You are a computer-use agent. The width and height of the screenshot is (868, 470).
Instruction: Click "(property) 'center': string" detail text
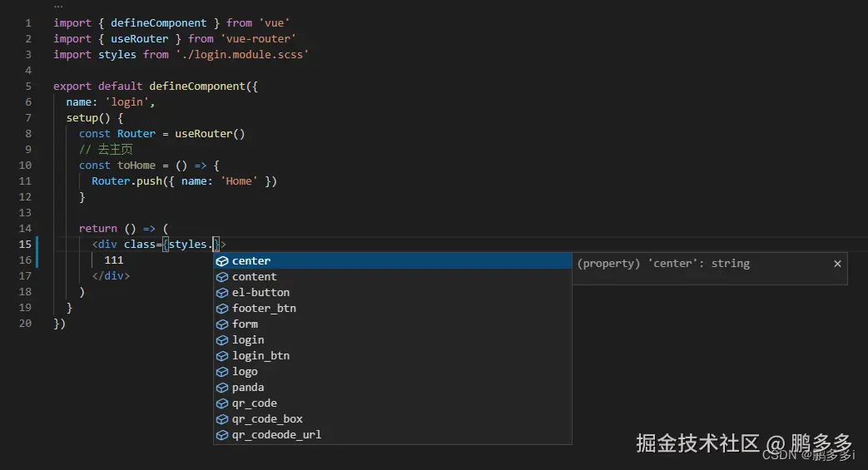[x=663, y=264]
